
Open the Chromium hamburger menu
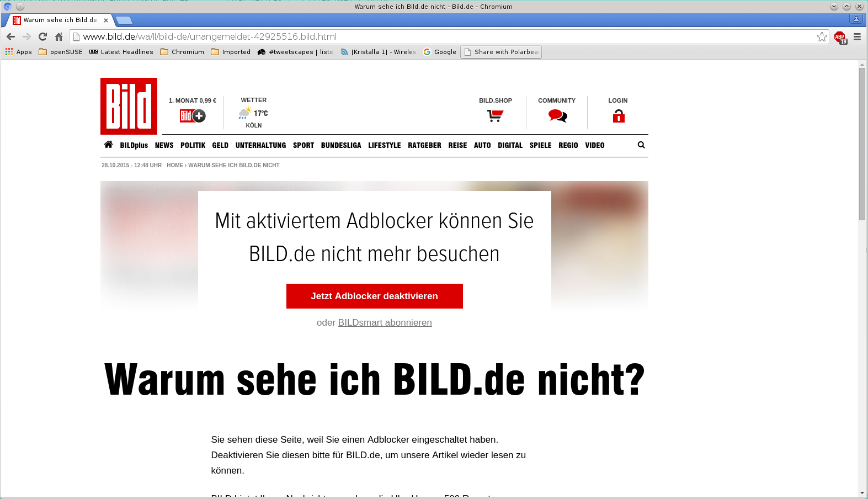click(x=857, y=36)
